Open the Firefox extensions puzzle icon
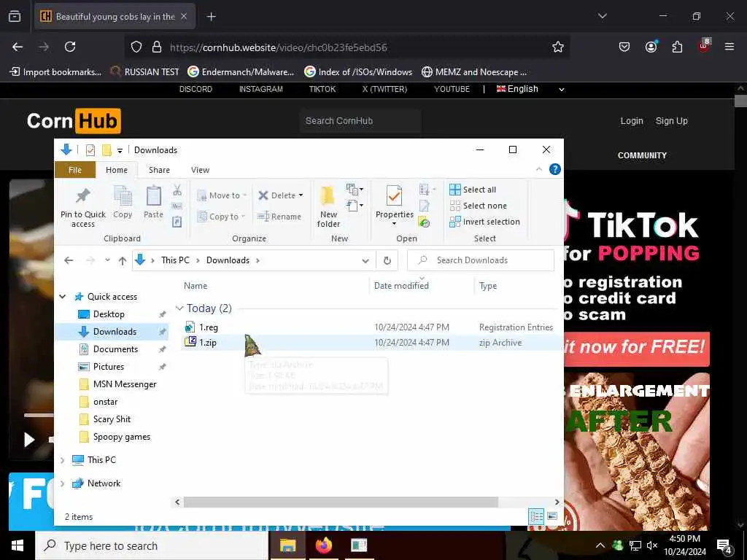 pos(677,47)
